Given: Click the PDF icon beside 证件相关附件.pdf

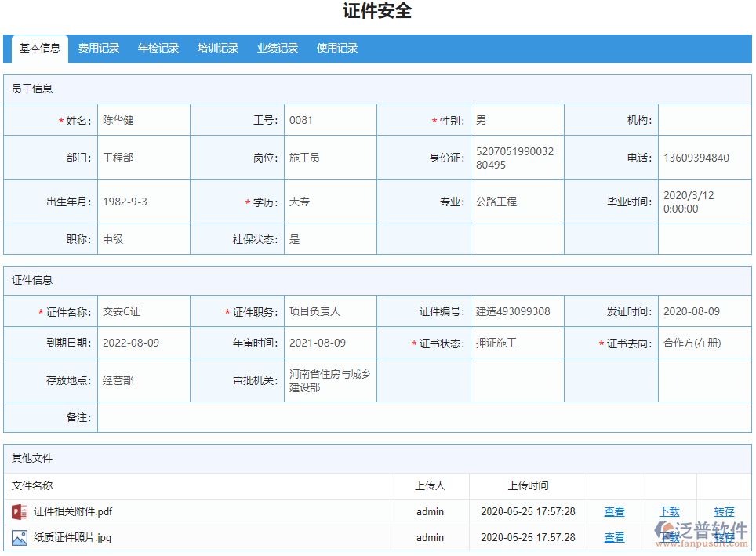Looking at the screenshot, I should click(20, 512).
